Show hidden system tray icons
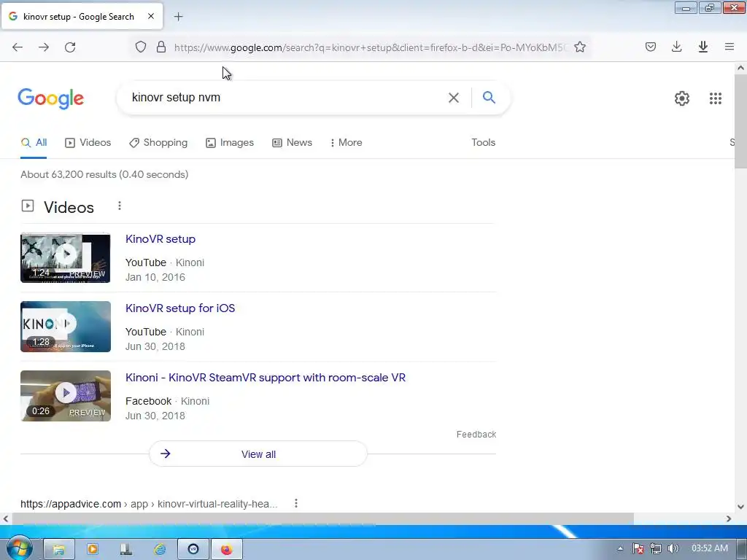 coord(620,548)
